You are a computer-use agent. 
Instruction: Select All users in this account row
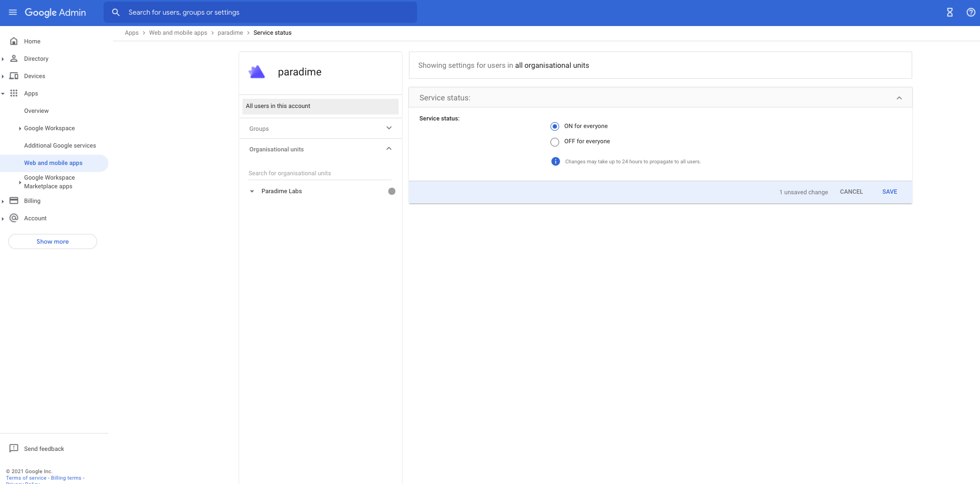click(x=321, y=106)
